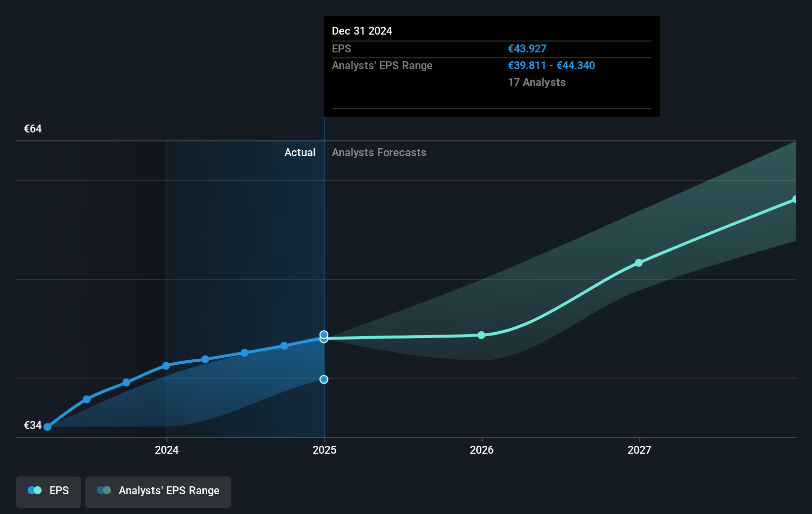Click the Dec 31 2024 tooltip date

[362, 31]
